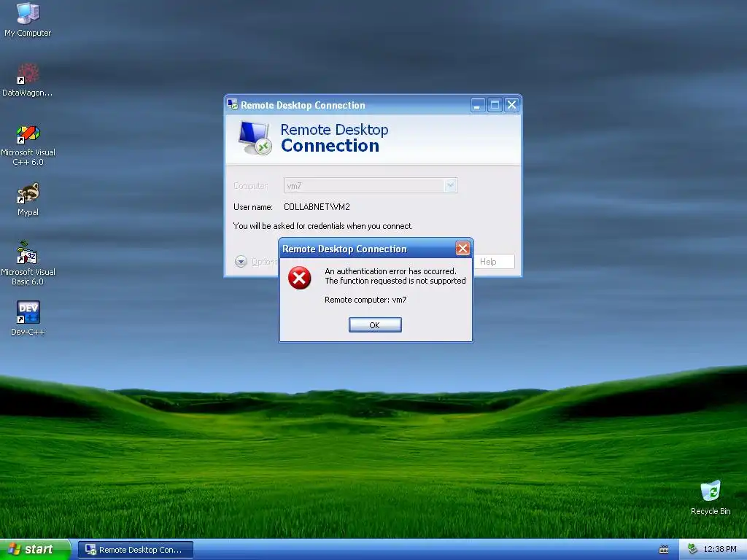Open the Computer combo box dropdown arrow
747x560 pixels.
449,185
